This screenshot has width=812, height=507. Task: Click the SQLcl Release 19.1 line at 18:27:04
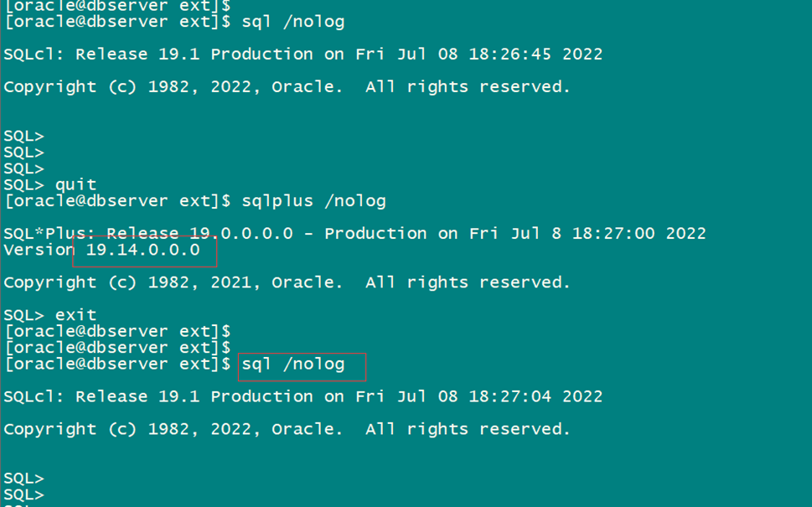(303, 396)
